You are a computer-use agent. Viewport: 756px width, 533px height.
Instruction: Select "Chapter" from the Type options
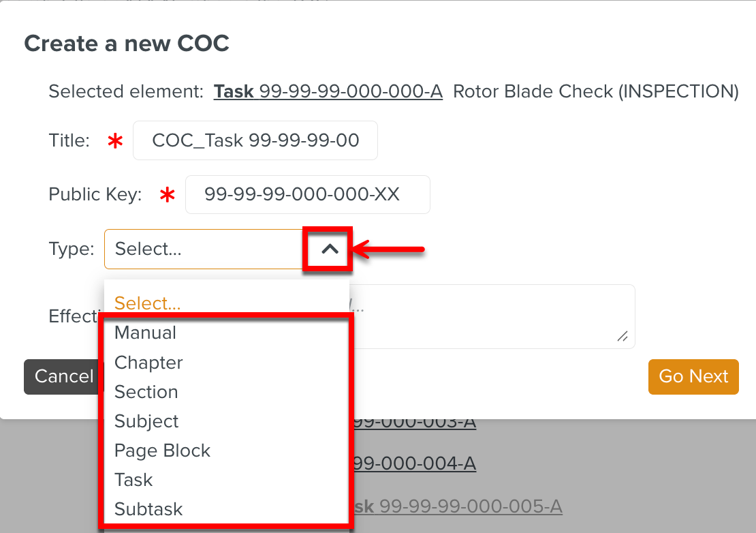148,363
